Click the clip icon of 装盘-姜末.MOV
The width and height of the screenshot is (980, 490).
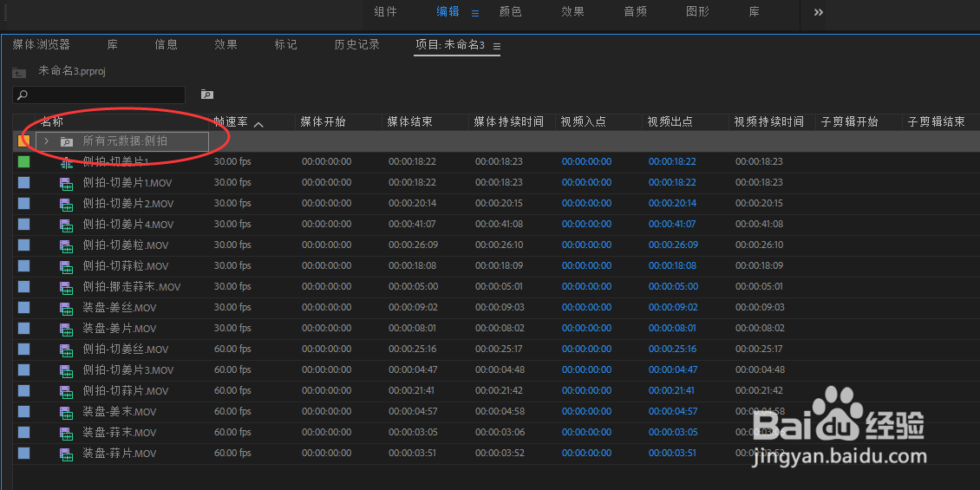tap(66, 412)
